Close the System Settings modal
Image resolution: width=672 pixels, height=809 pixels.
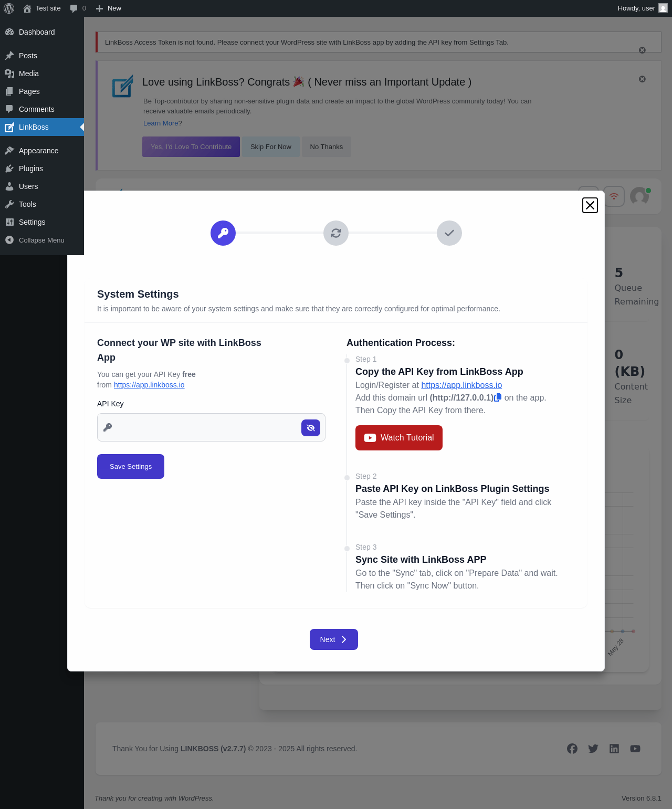point(590,205)
